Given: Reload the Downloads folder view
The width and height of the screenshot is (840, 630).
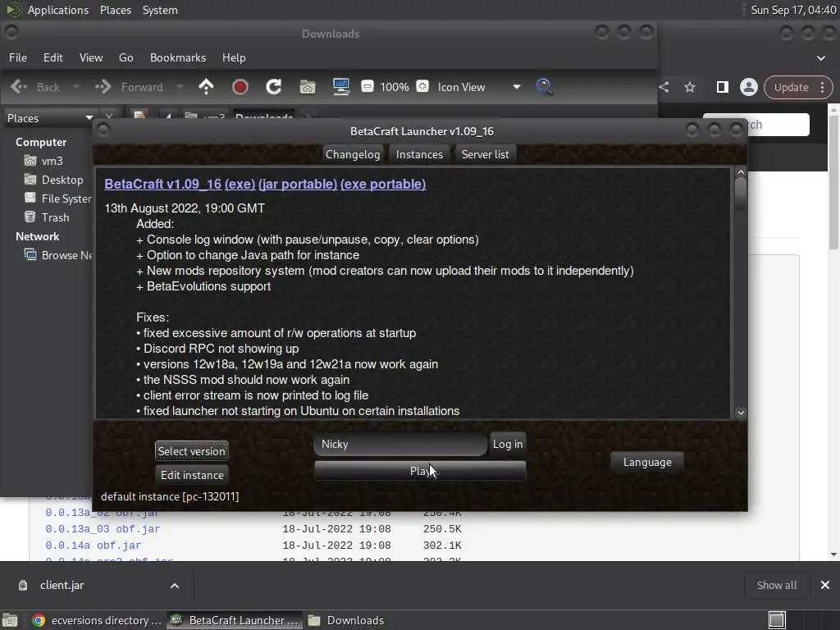Looking at the screenshot, I should pyautogui.click(x=274, y=87).
